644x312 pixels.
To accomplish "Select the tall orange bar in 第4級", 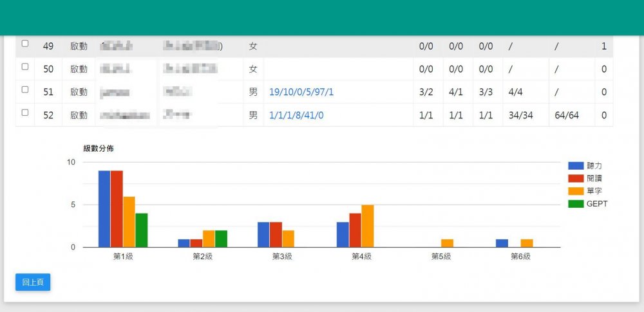I will (x=368, y=226).
